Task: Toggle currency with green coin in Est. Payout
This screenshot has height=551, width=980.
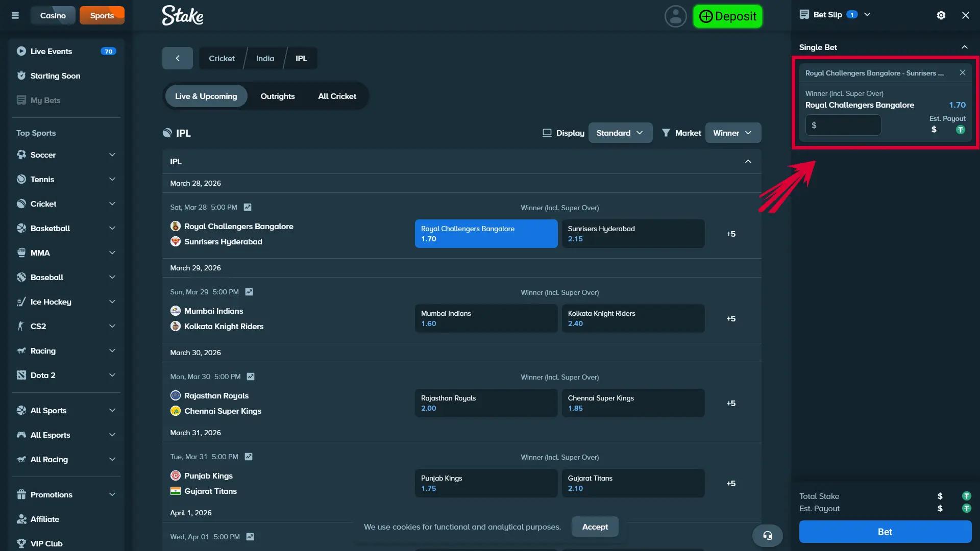Action: click(x=960, y=130)
